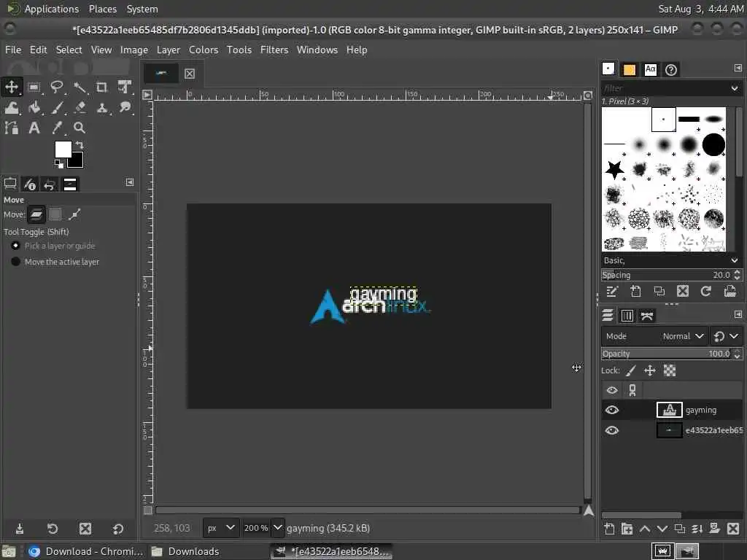Delete this layer button

733,529
